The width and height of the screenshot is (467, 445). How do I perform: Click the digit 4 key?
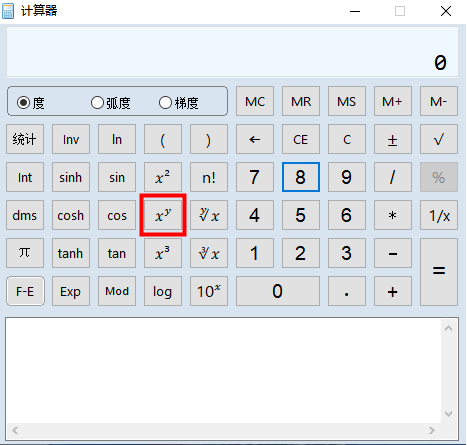pos(255,215)
